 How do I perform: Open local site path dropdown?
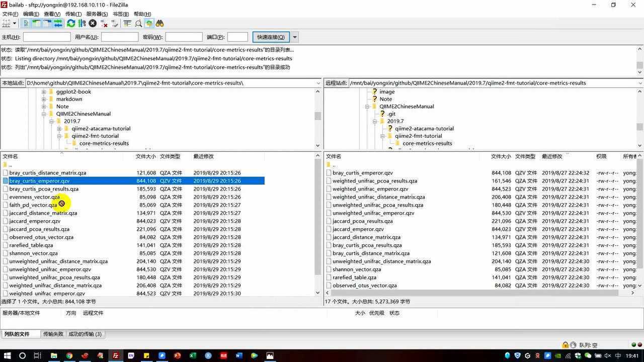tap(318, 83)
